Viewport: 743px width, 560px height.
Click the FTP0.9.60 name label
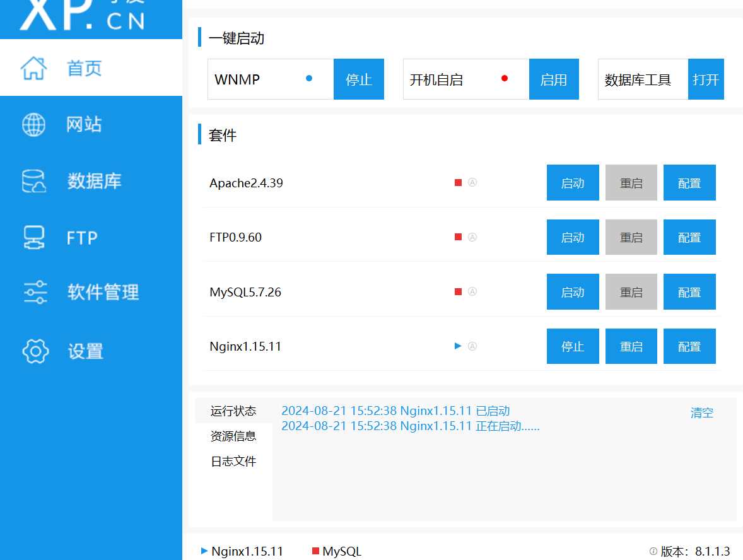(x=235, y=237)
